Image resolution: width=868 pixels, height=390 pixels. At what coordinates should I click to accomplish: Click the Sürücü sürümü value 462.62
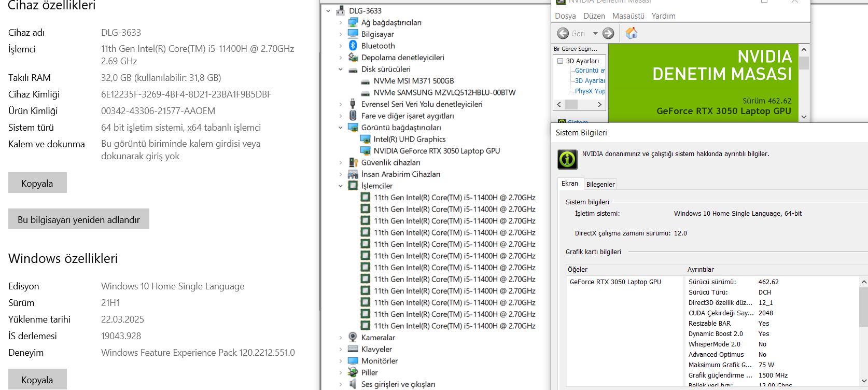[768, 282]
